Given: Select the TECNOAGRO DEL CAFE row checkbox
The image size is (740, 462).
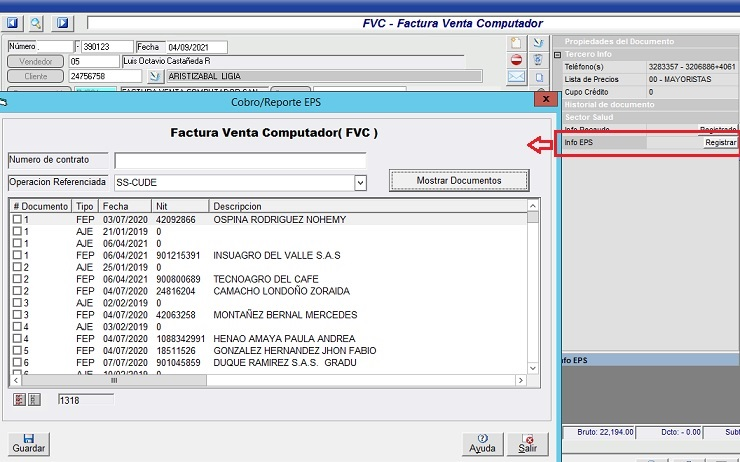Looking at the screenshot, I should (x=17, y=279).
